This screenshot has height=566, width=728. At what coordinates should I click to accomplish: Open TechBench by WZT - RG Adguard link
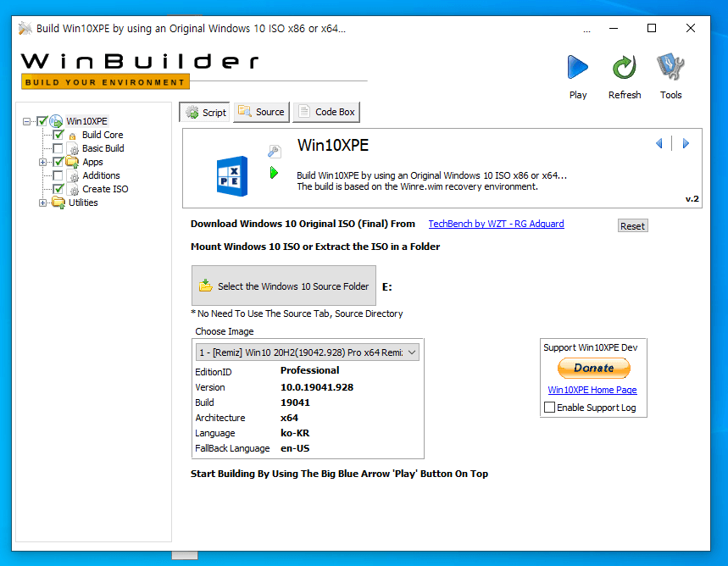[496, 224]
